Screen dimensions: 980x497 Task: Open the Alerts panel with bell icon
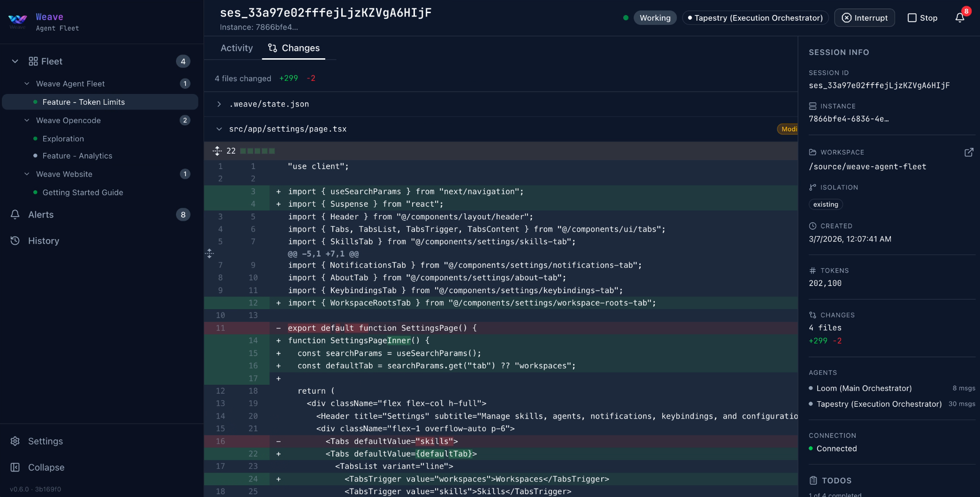click(x=15, y=215)
